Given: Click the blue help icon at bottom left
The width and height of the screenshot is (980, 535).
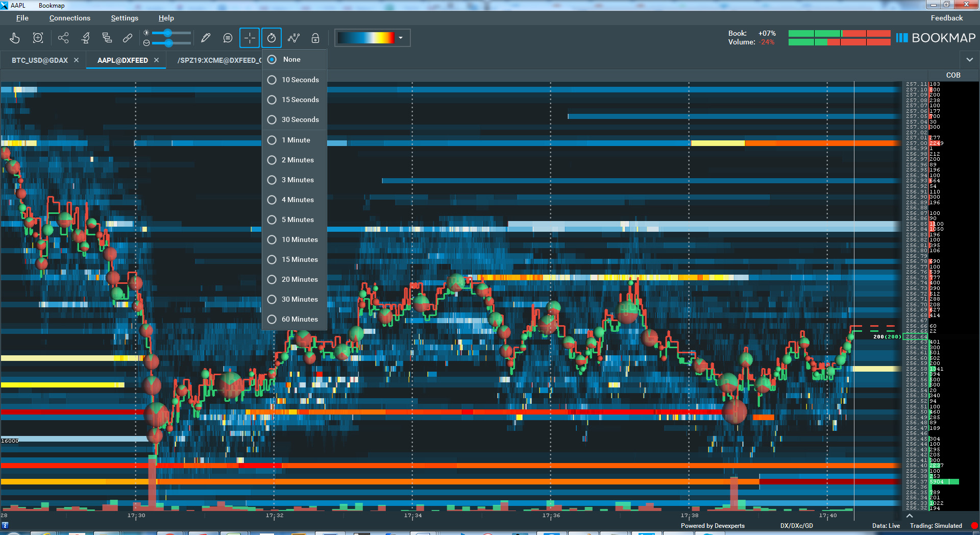Looking at the screenshot, I should click(5, 525).
